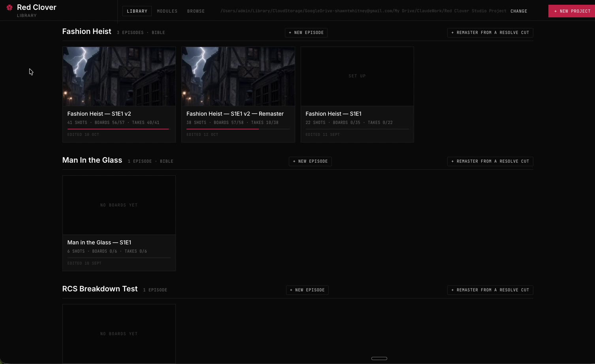Viewport: 595px width, 364px height.
Task: Remaster Fashion Heist from a Resolve cut
Action: point(490,33)
